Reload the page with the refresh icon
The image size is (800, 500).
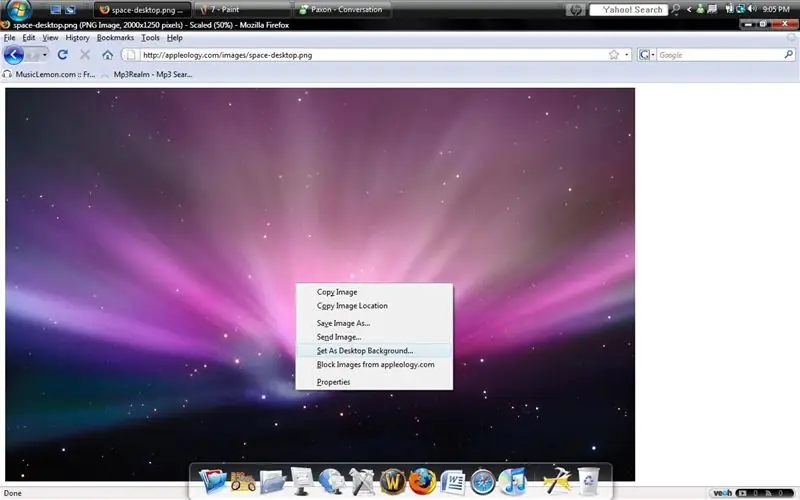(62, 55)
